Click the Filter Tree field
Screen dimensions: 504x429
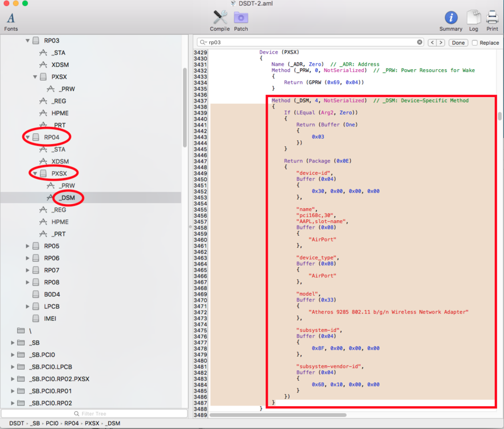(x=94, y=414)
